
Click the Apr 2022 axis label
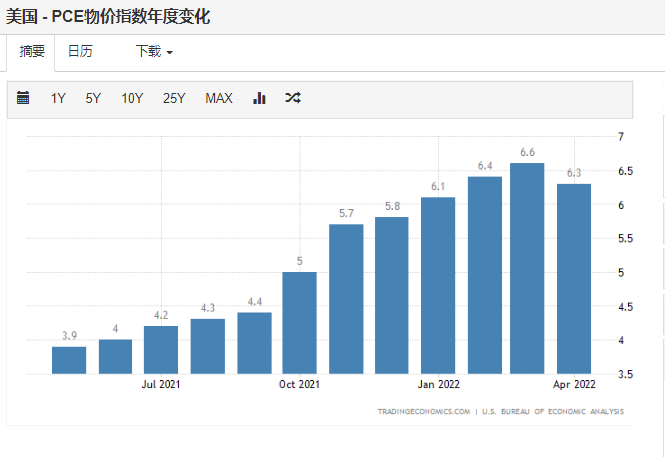[574, 384]
